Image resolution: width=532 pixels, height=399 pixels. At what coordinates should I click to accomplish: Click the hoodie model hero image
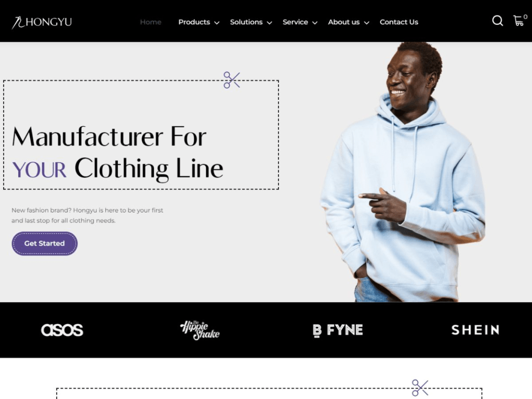[403, 172]
